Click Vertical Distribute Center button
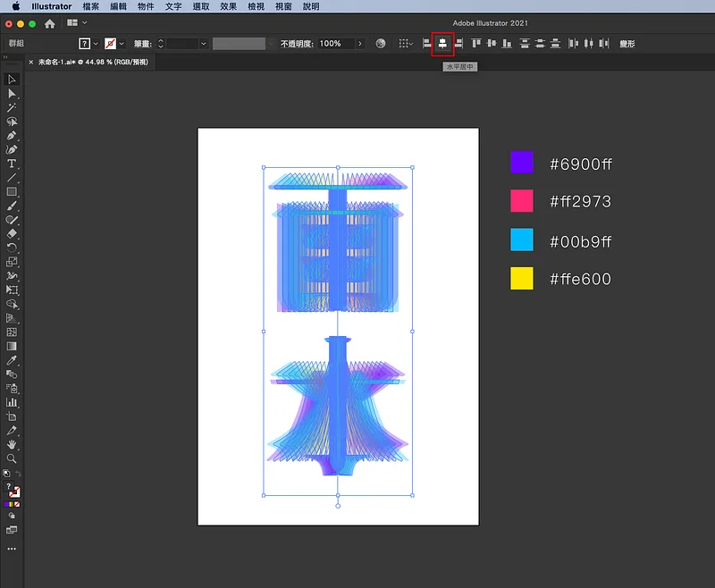This screenshot has height=588, width=715. point(540,43)
